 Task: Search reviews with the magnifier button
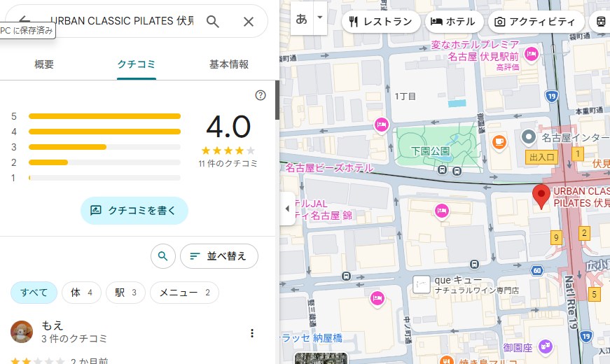pyautogui.click(x=162, y=256)
